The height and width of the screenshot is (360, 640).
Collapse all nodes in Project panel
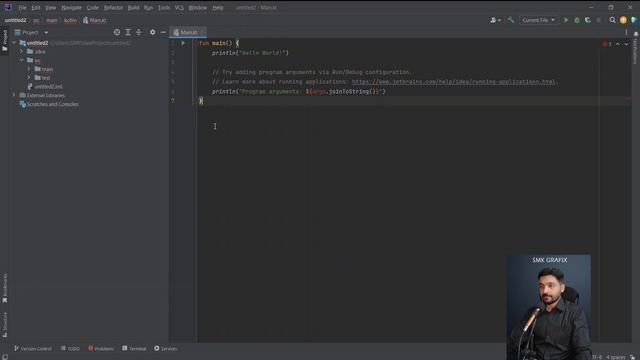coord(138,32)
